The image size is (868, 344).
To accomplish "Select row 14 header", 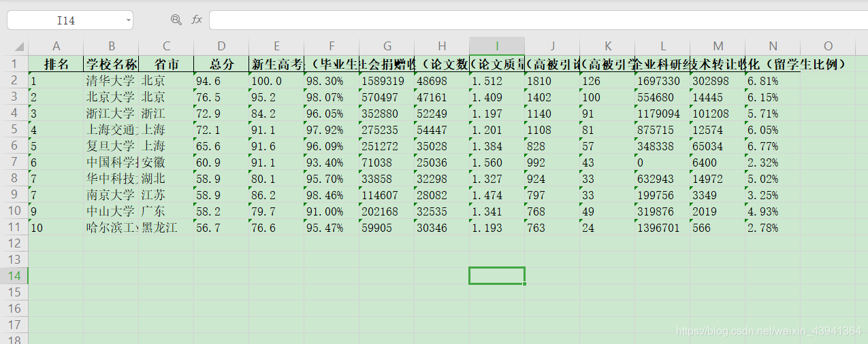I will [14, 275].
